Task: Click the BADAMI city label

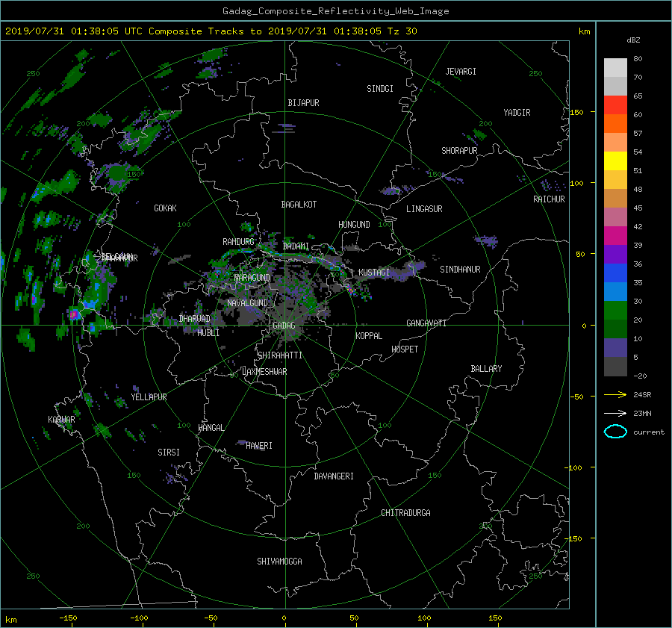Action: click(x=296, y=246)
